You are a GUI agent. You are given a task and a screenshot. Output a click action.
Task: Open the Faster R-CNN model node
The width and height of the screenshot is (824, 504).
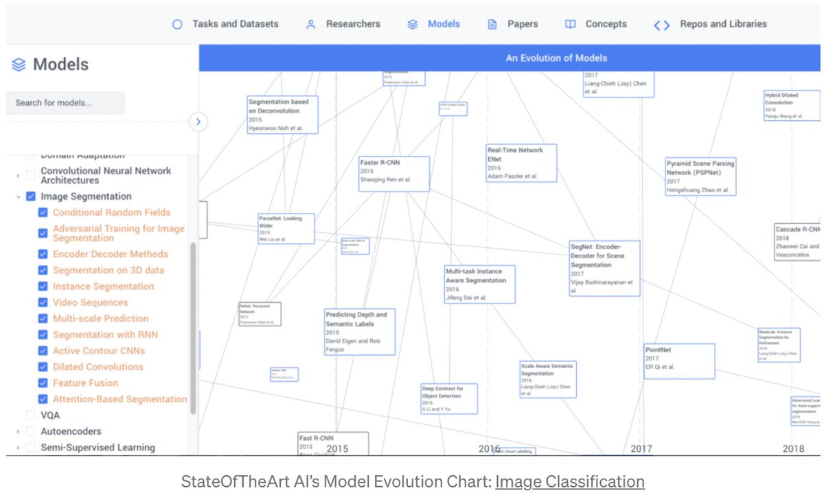tap(393, 173)
